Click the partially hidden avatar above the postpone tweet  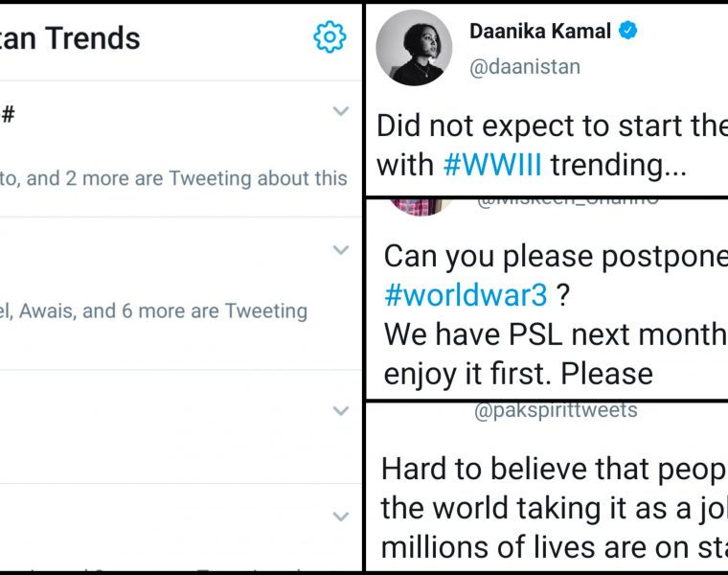pos(421,205)
